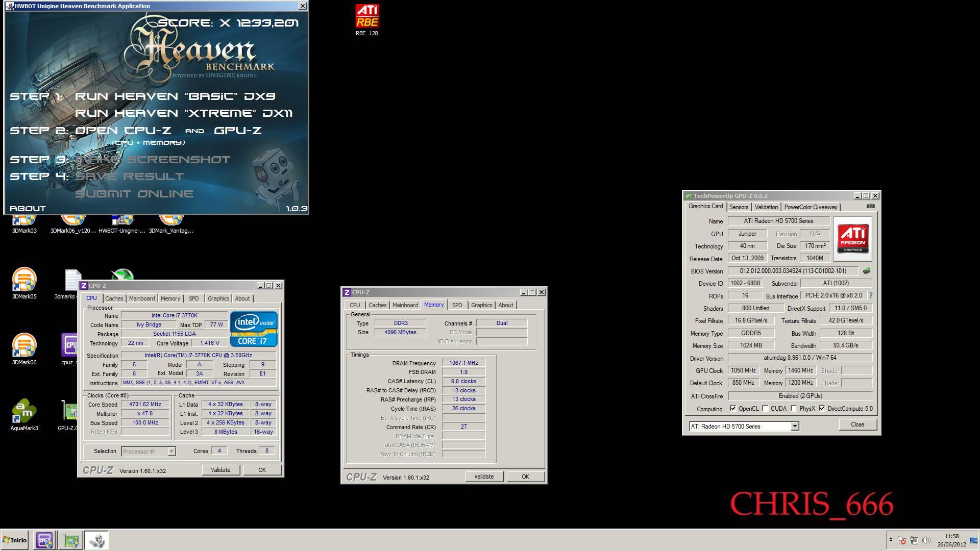Select the Graphics Card tab in GPU-Z
The width and height of the screenshot is (980, 551).
(705, 206)
